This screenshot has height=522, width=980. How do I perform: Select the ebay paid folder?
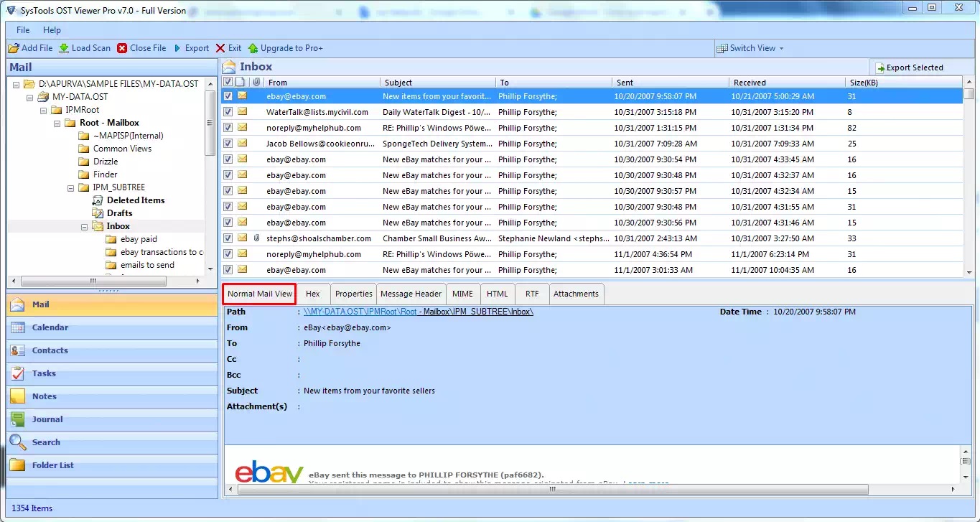139,239
